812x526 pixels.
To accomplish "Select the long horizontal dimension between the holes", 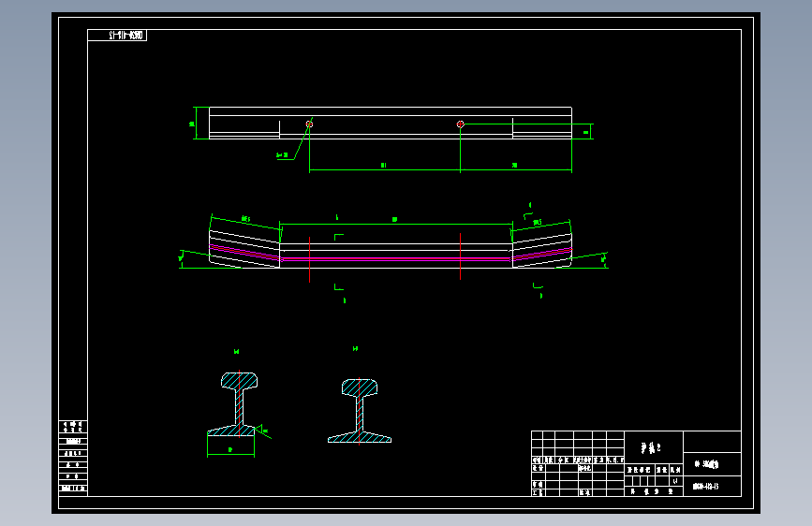I will coord(384,169).
